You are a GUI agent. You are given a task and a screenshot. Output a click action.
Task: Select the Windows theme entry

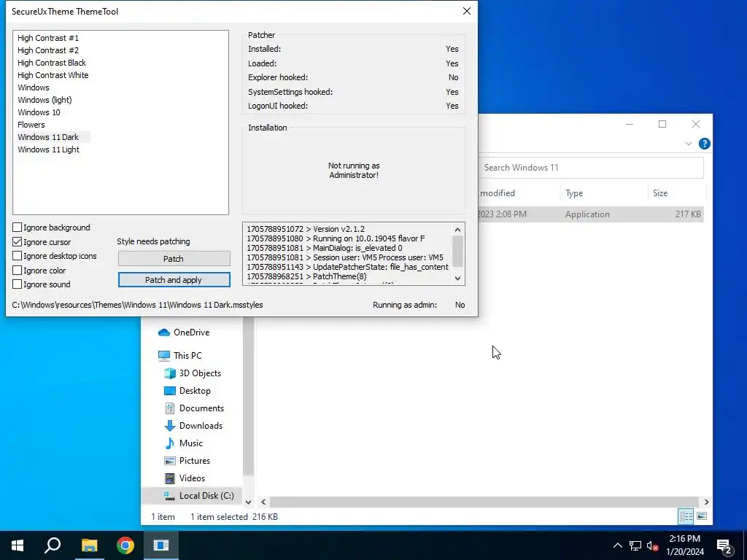[x=34, y=87]
